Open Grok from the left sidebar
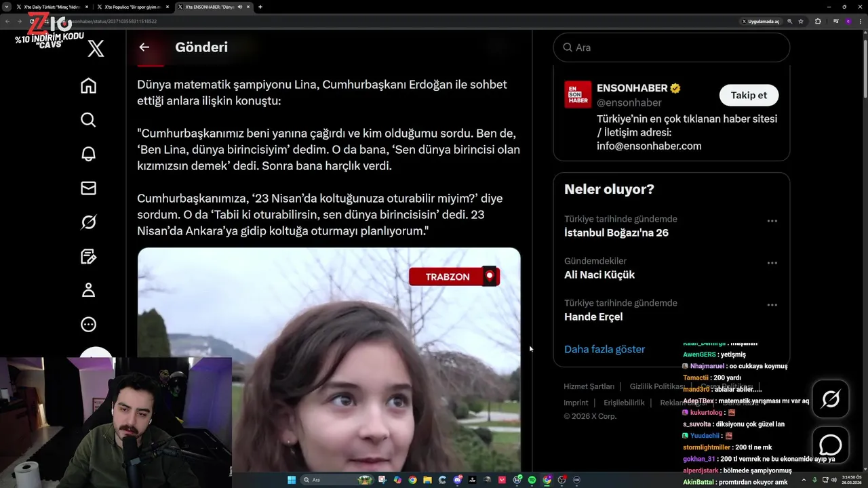The image size is (868, 488). [88, 222]
